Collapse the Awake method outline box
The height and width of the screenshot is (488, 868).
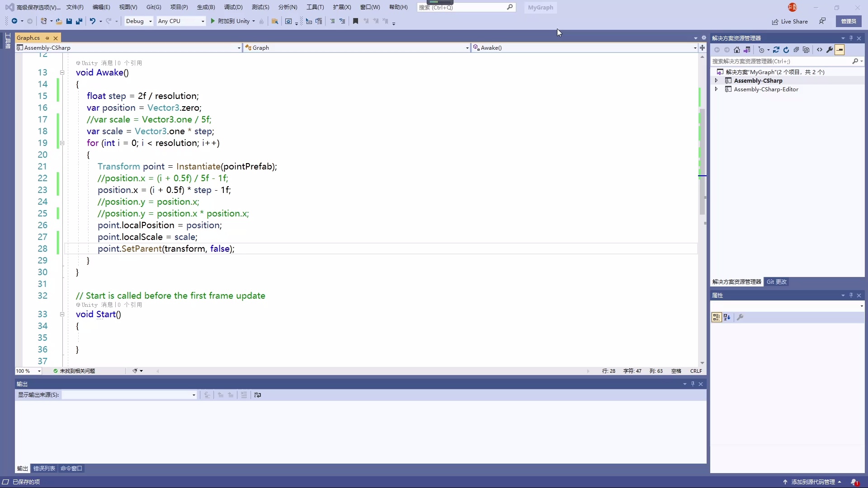point(62,73)
